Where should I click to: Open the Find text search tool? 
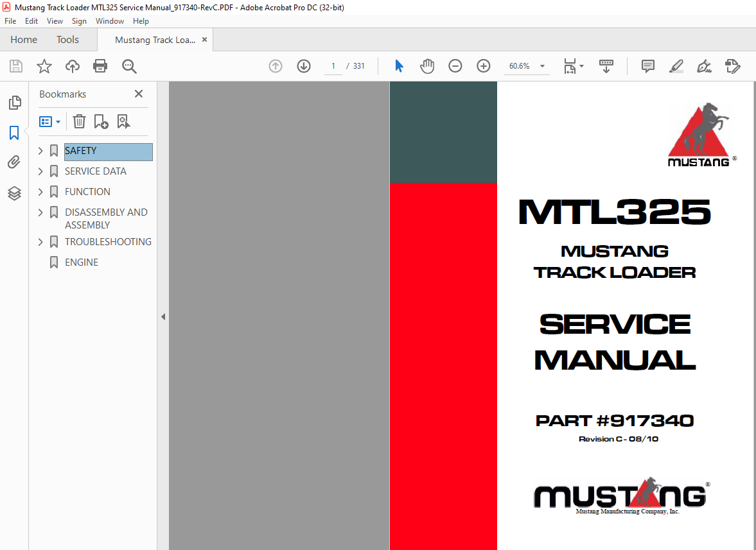point(129,66)
